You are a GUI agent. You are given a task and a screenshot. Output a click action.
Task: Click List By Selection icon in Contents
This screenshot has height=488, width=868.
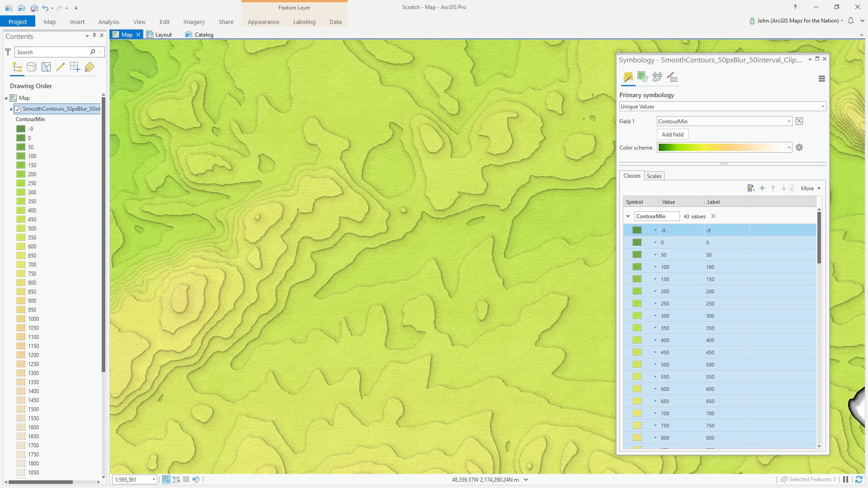point(46,67)
